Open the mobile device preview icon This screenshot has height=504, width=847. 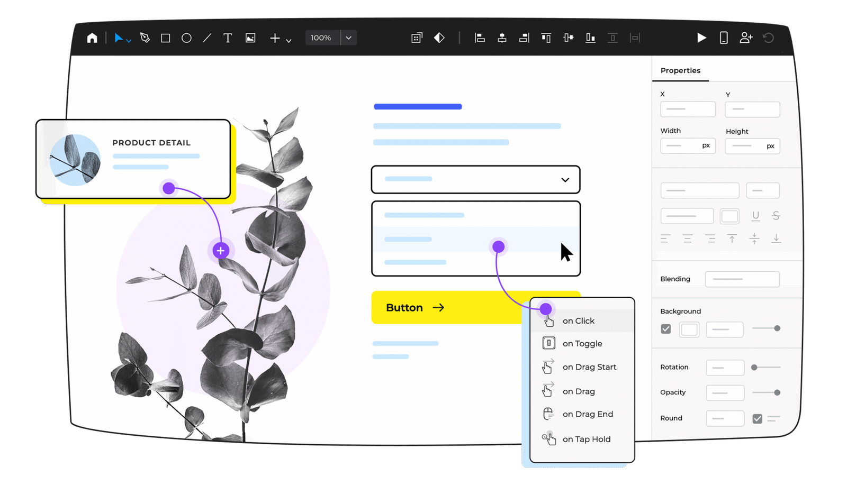click(724, 38)
